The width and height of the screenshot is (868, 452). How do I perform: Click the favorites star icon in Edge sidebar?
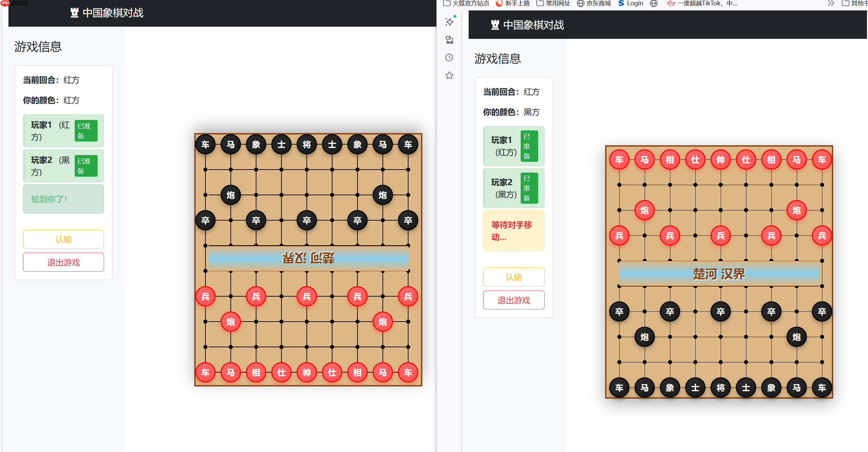449,75
